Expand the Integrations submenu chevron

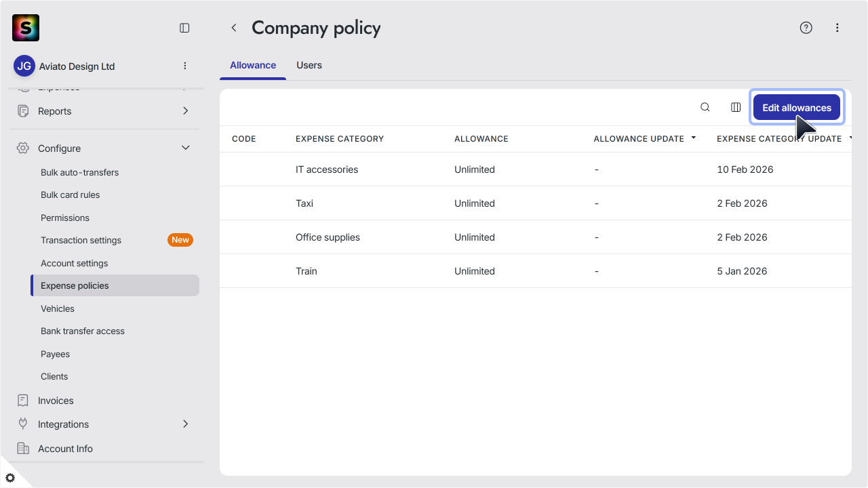tap(185, 424)
